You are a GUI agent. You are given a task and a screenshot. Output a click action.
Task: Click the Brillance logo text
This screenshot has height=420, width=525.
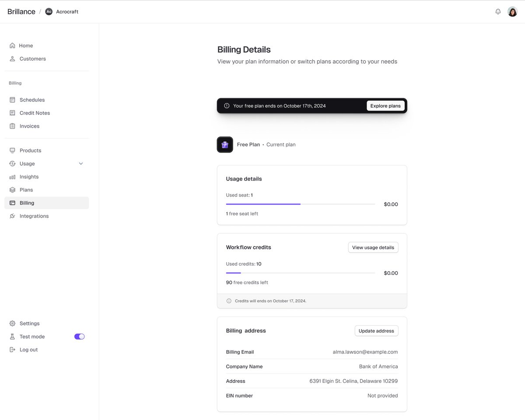click(x=21, y=12)
